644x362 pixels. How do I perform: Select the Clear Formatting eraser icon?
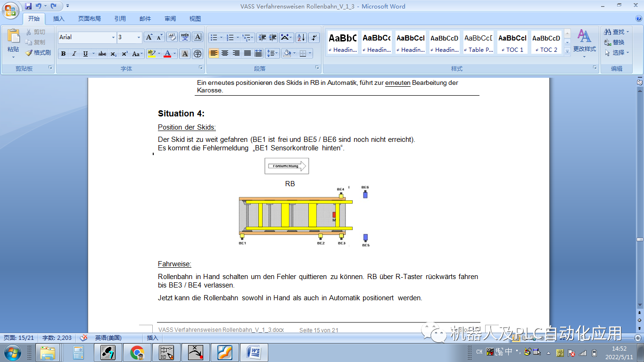172,37
